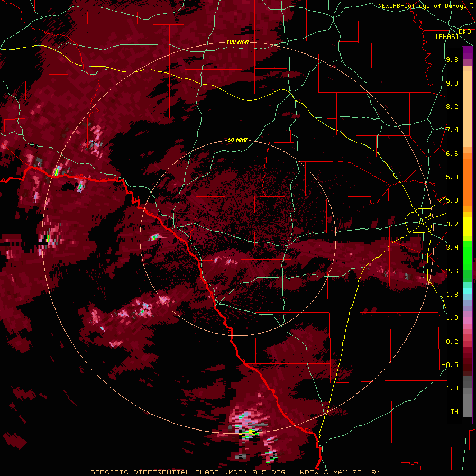Click the KDFX station identifier text
The height and width of the screenshot is (476, 476).
309,472
